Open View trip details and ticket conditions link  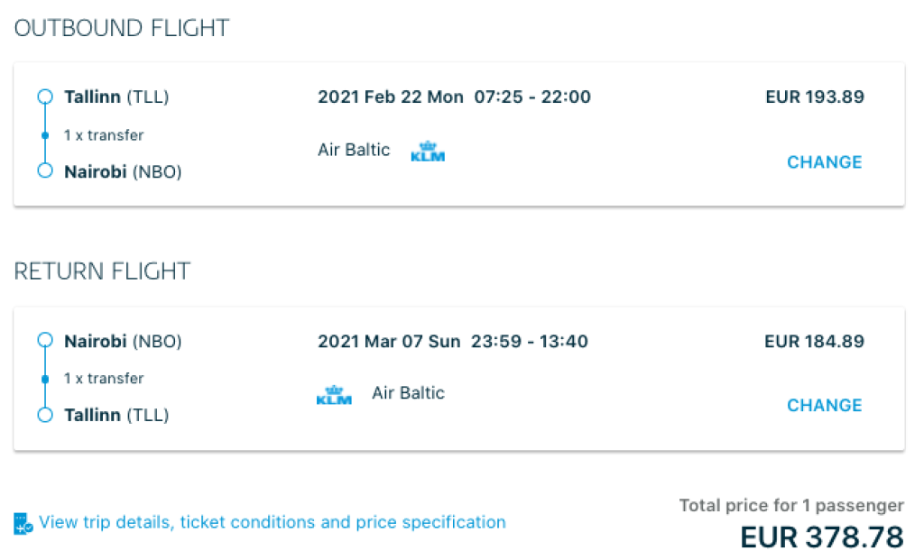click(x=273, y=522)
